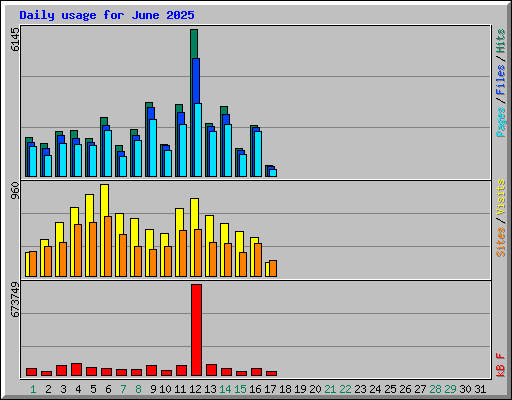Image resolution: width=512 pixels, height=400 pixels.
Task: Click the day 5 axis label
Action: coord(93,389)
